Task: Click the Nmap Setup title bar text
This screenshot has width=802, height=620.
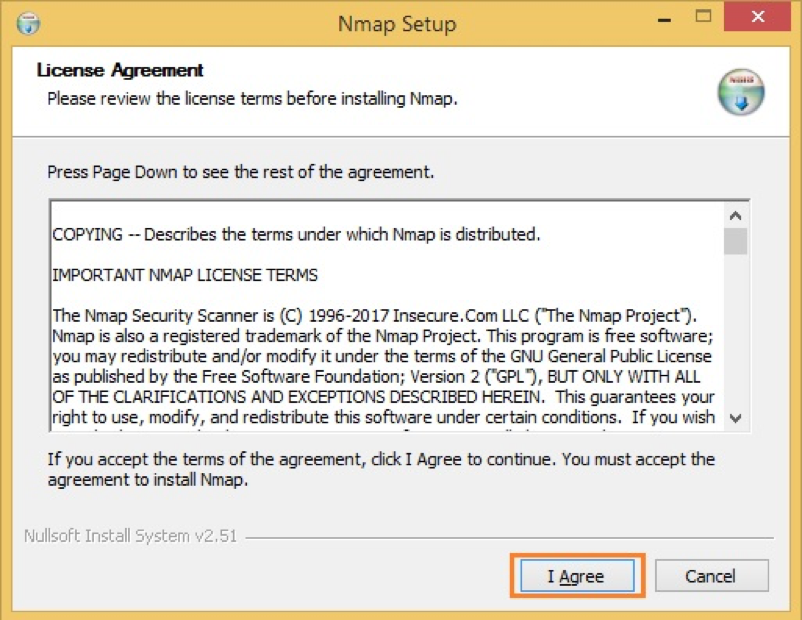Action: 400,23
